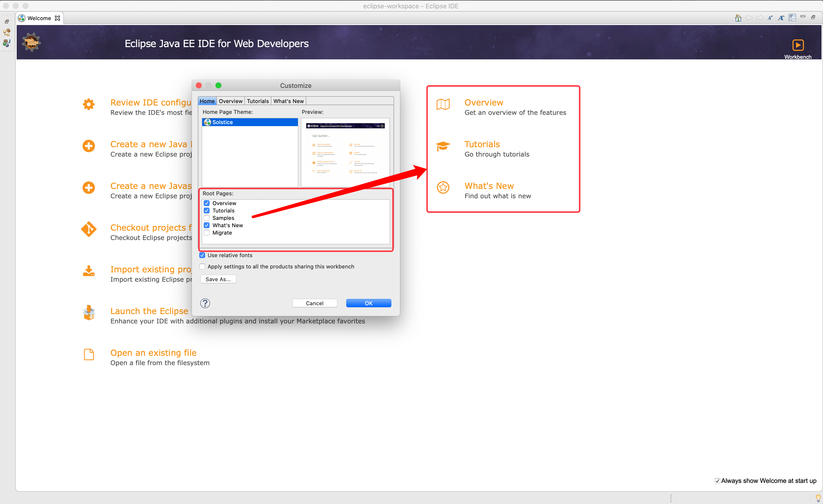Click the back navigation arrow in Welcome toolbar
The width and height of the screenshot is (823, 504).
pos(749,18)
